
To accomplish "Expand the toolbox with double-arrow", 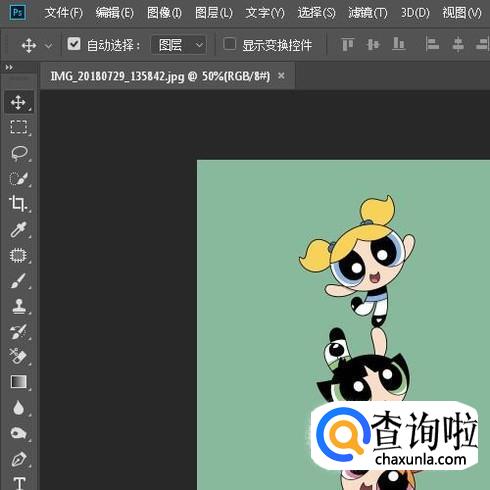I will 9,68.
